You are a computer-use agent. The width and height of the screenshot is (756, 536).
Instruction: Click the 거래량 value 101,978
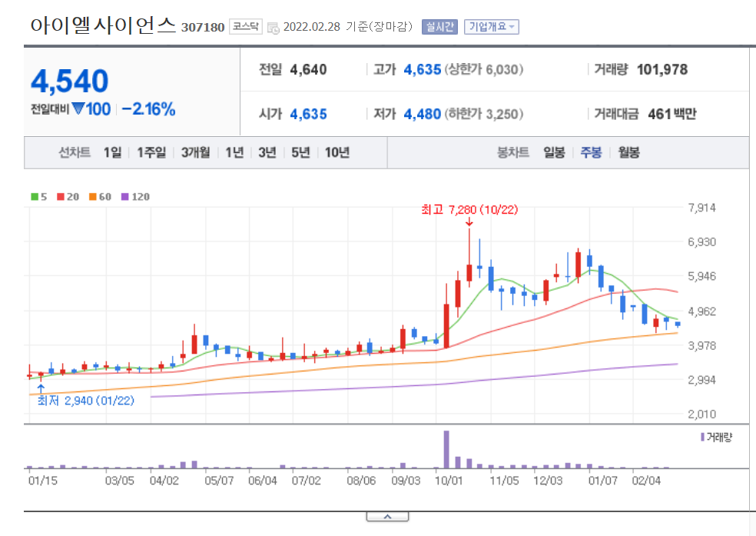662,69
